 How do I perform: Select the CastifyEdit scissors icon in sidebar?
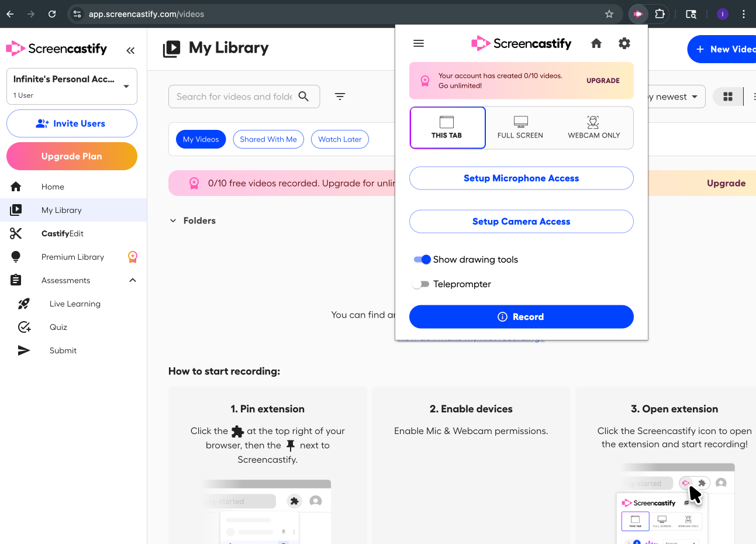click(15, 233)
